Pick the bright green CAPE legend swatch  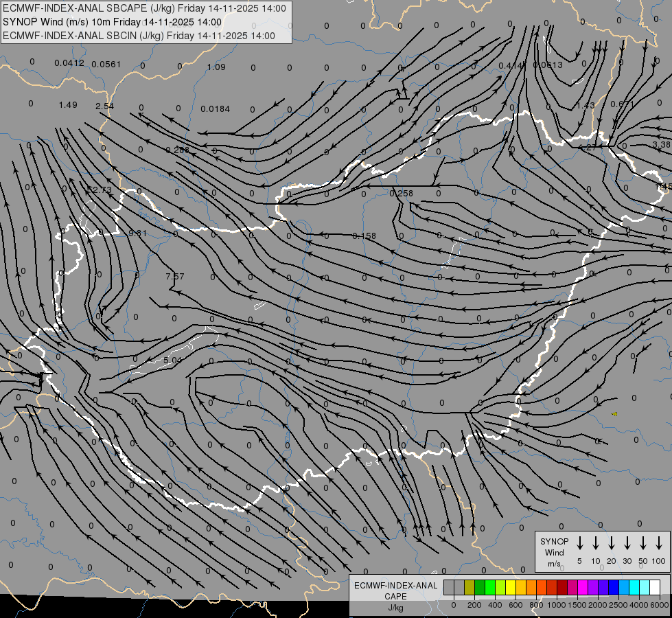tap(490, 587)
